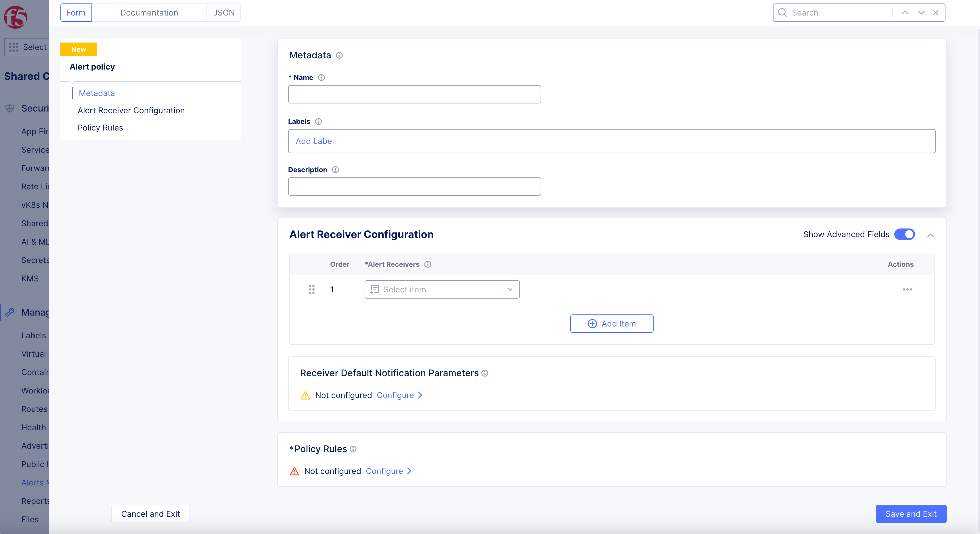Click the info icon beside the Name label
Screen dimensions: 980x534
pos(321,77)
